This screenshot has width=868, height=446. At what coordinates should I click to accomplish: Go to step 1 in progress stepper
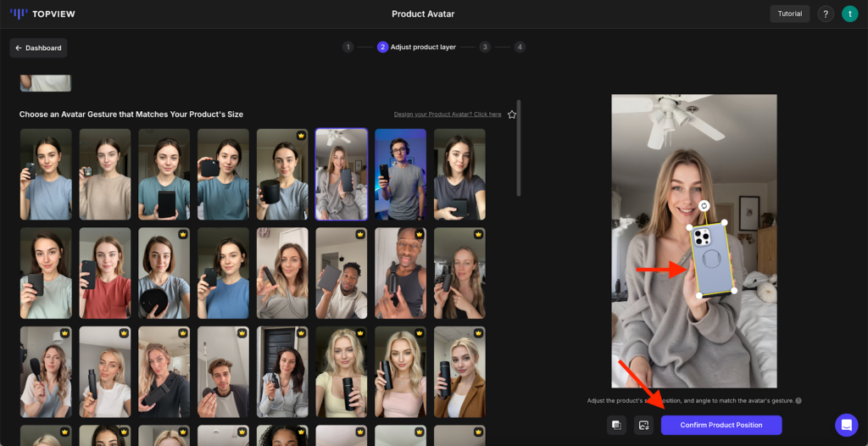[348, 47]
